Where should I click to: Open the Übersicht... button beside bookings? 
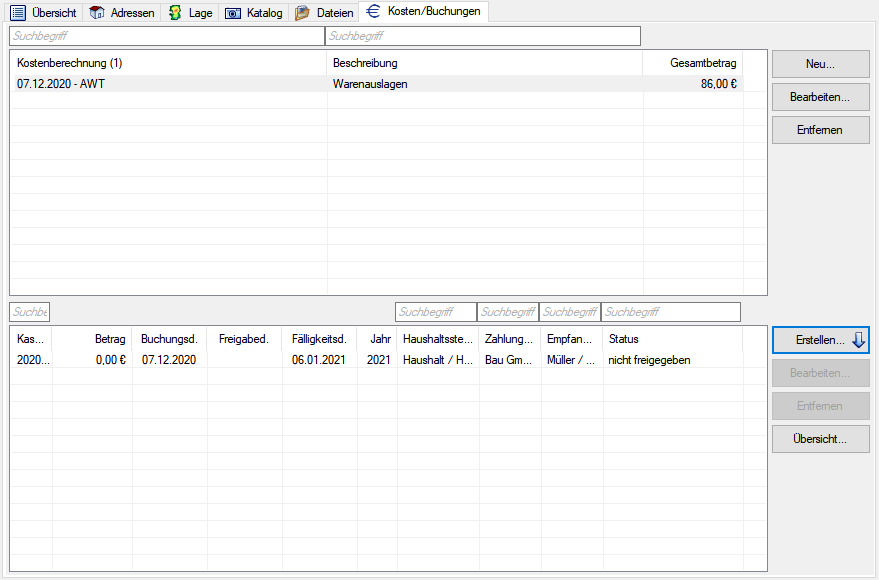tap(820, 439)
